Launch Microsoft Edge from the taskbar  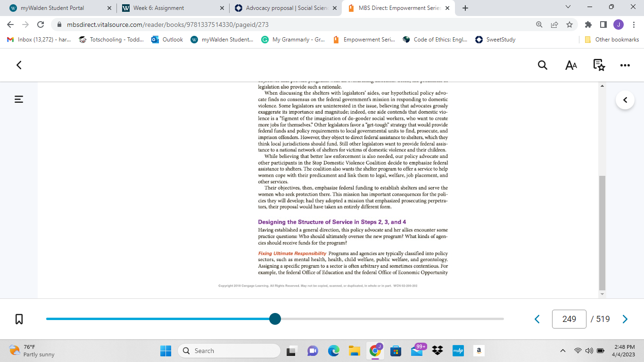tap(334, 351)
